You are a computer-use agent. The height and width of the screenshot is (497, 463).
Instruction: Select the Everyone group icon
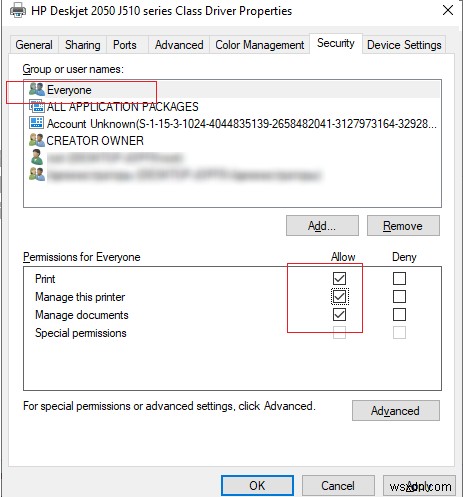37,89
